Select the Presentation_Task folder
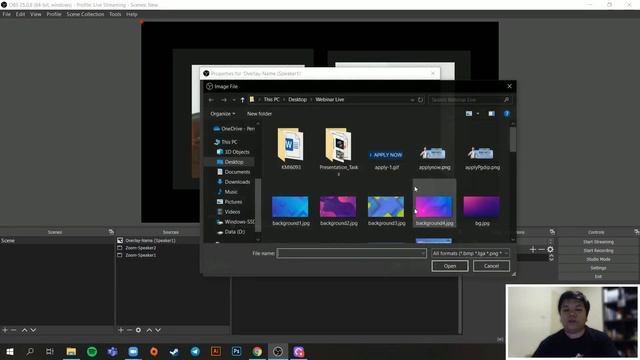640x360 pixels. point(338,151)
